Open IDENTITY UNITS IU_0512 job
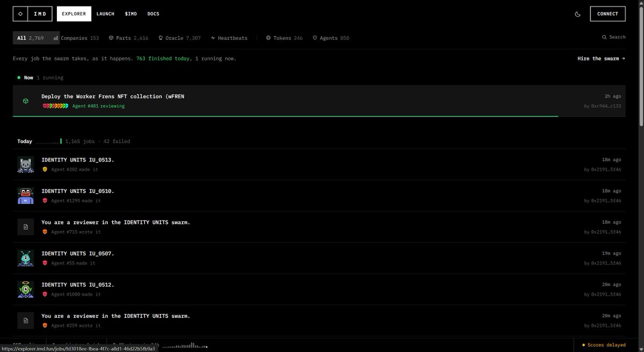Viewport: 644px width, 352px height. click(78, 284)
